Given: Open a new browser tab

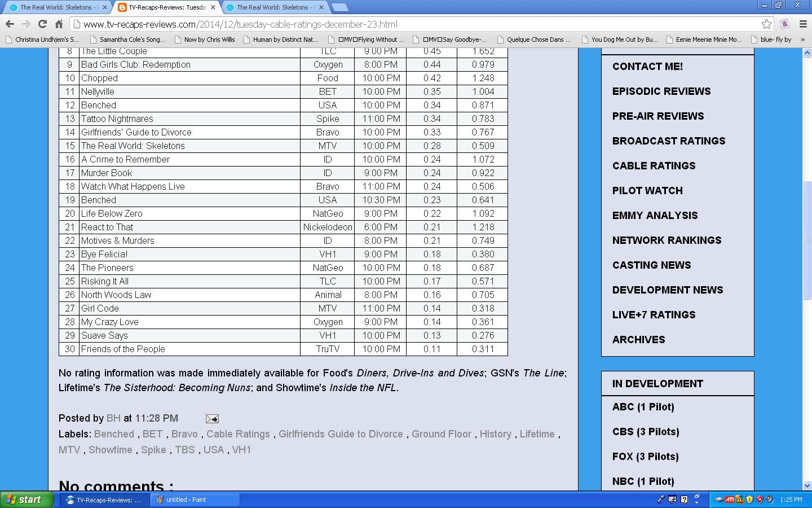Looking at the screenshot, I should point(340,7).
